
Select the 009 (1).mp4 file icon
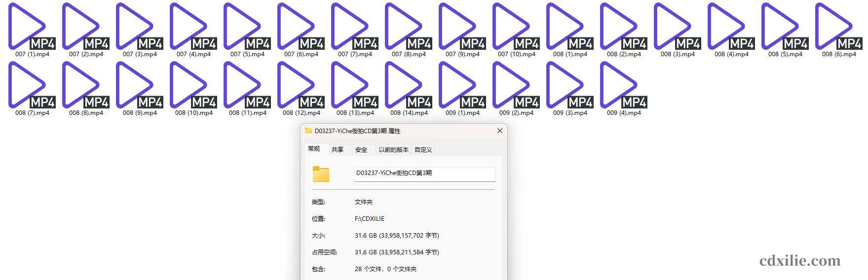click(462, 85)
